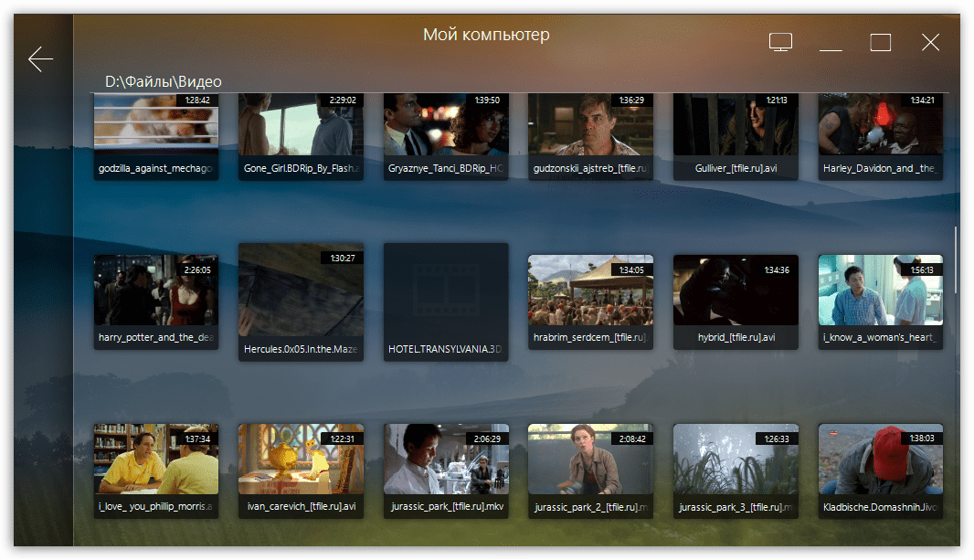Open i_know_a_woman's_heart video thumbnail
This screenshot has height=560, width=974.
point(880,290)
